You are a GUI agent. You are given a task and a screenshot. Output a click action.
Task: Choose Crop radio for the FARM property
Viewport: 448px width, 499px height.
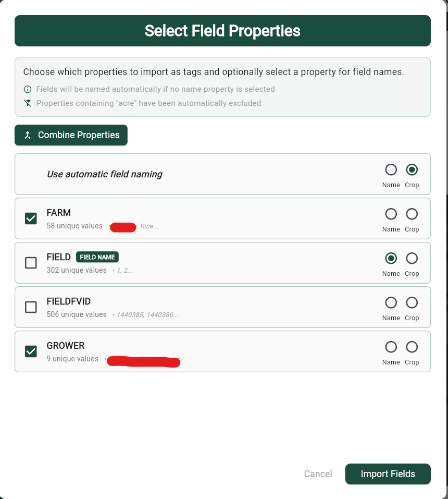412,214
